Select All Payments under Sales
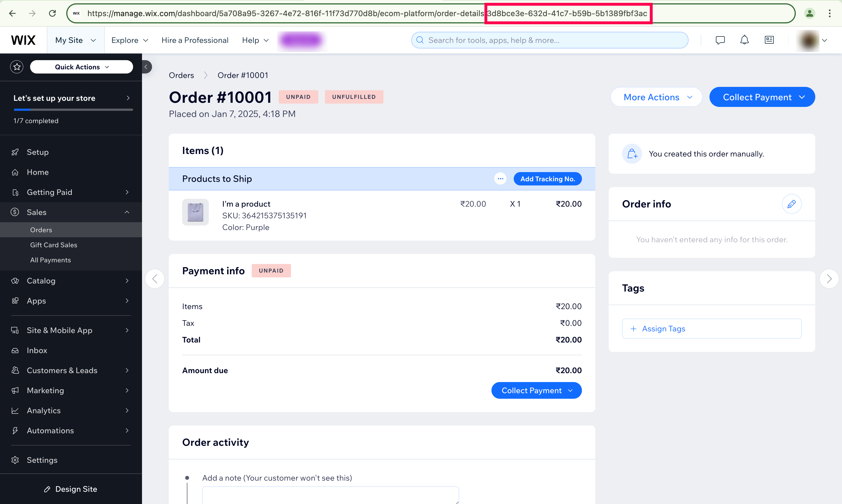This screenshot has height=504, width=842. 71,260
